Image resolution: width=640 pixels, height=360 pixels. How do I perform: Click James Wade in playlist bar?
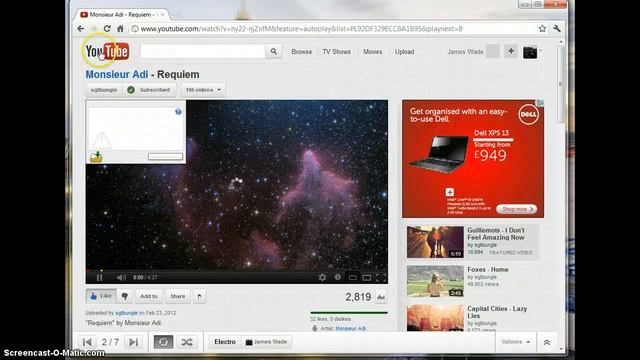click(x=267, y=342)
